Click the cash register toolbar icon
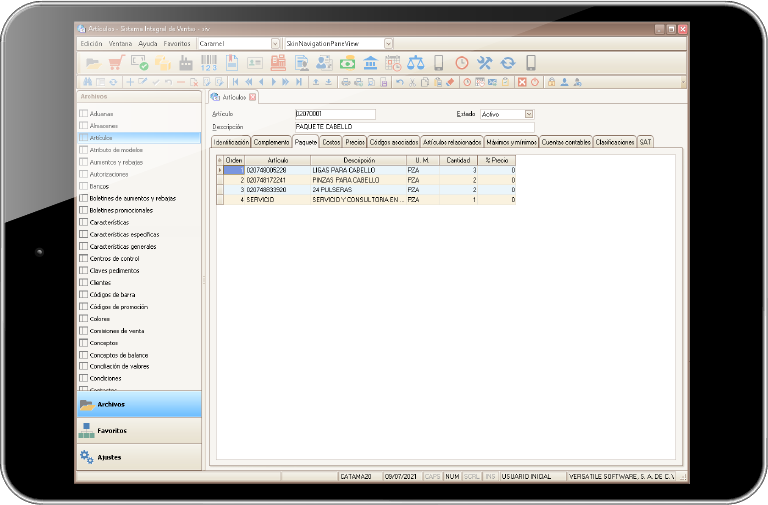The width and height of the screenshot is (768, 505). (278, 63)
